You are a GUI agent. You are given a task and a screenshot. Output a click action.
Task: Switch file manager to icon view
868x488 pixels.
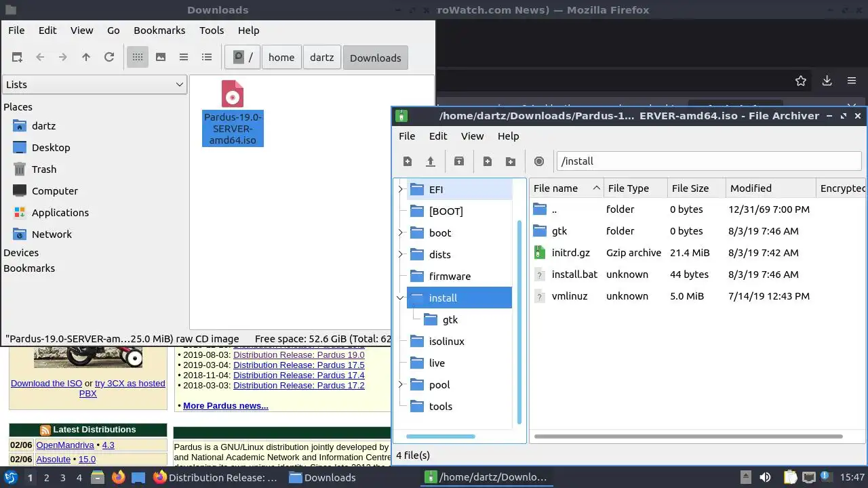click(x=138, y=58)
